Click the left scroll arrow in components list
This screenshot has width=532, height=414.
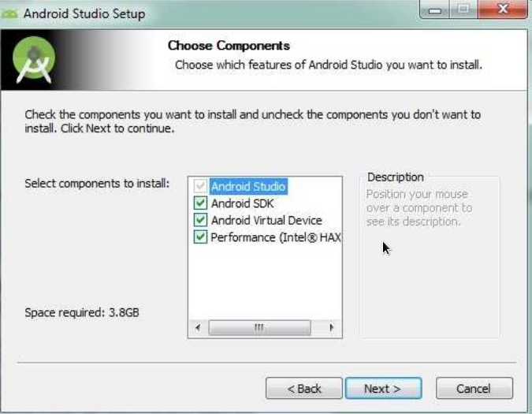pos(198,328)
